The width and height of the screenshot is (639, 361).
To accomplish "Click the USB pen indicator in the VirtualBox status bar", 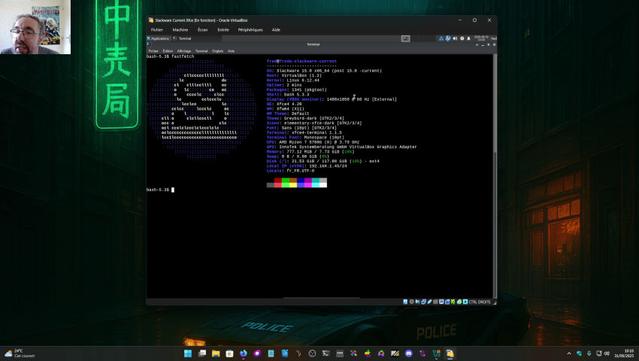I will [x=430, y=302].
